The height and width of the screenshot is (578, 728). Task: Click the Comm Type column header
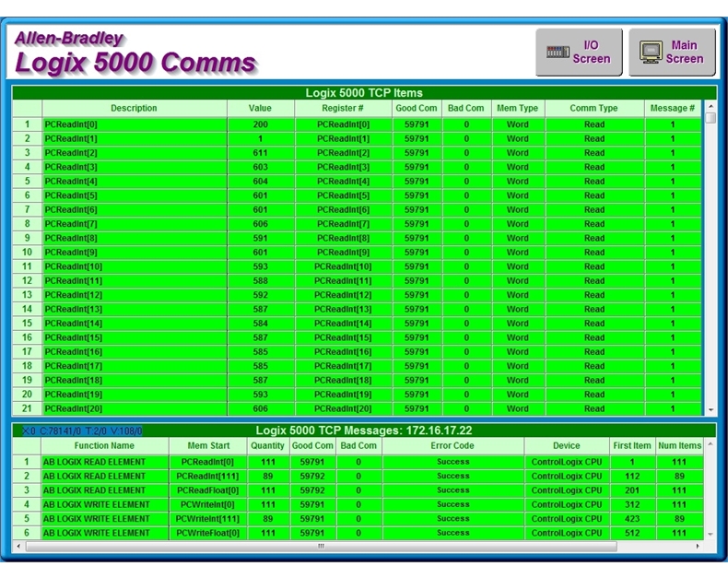pyautogui.click(x=593, y=108)
